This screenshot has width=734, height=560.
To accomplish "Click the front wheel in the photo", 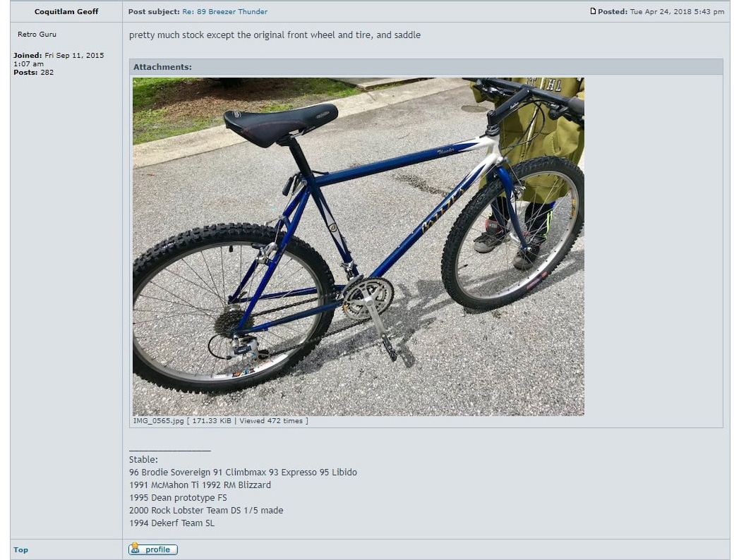I will [513, 234].
